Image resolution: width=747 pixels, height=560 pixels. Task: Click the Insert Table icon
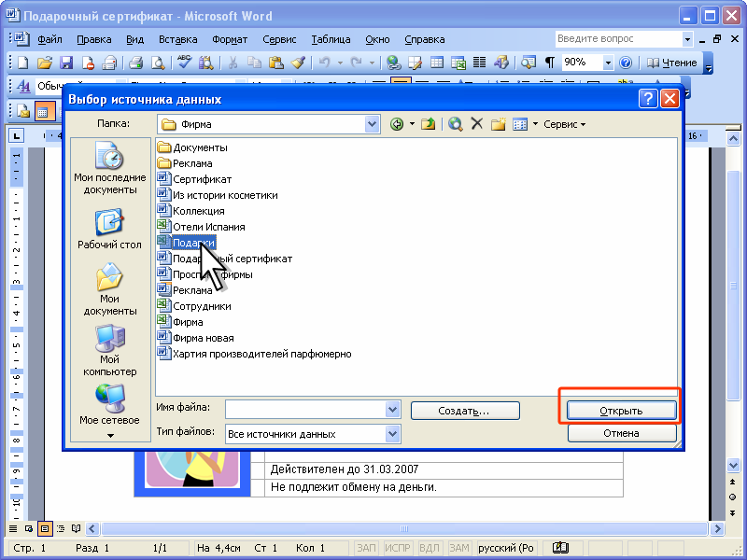[436, 63]
